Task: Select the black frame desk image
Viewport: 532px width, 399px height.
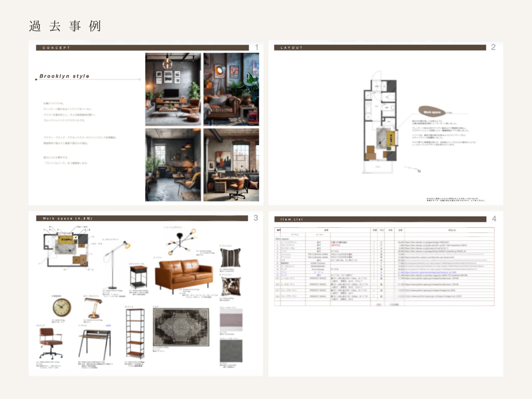Action: 94,345
